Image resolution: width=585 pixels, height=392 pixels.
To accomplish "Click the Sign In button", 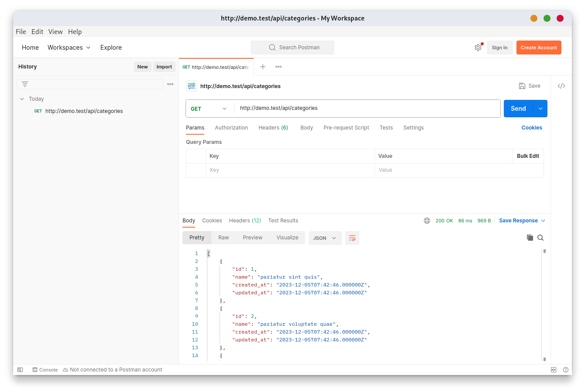I will click(x=499, y=48).
